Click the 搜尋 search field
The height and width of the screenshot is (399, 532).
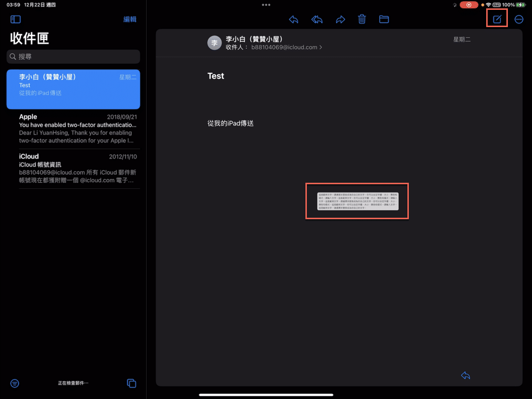[73, 57]
